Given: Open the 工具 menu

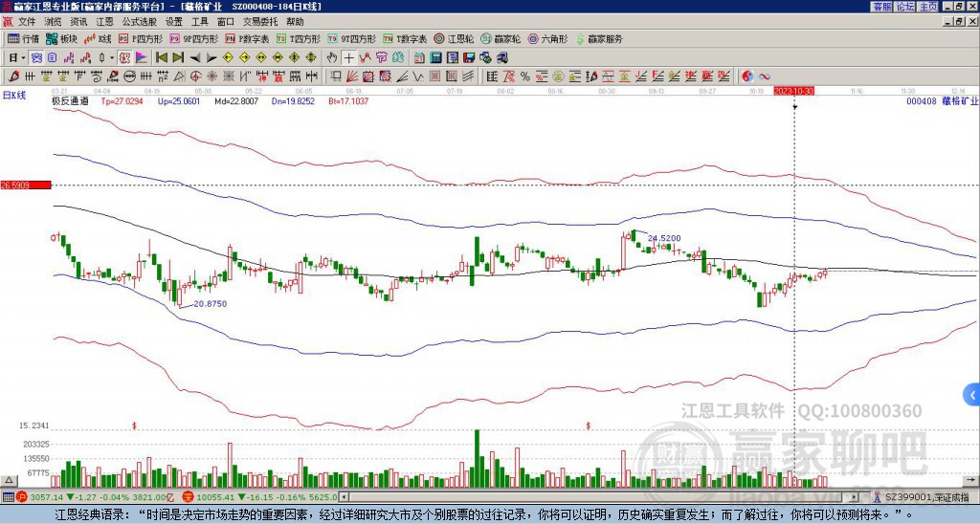Looking at the screenshot, I should pyautogui.click(x=199, y=22).
